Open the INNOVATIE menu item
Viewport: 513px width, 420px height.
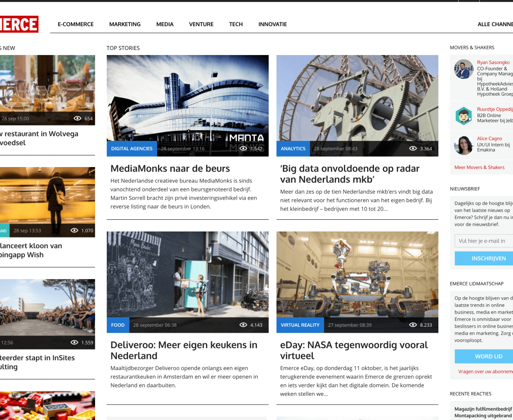tap(272, 24)
